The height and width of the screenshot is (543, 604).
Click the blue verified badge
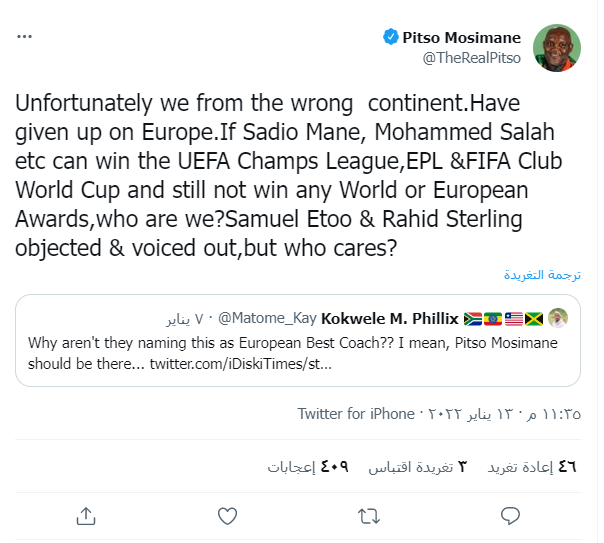(392, 38)
